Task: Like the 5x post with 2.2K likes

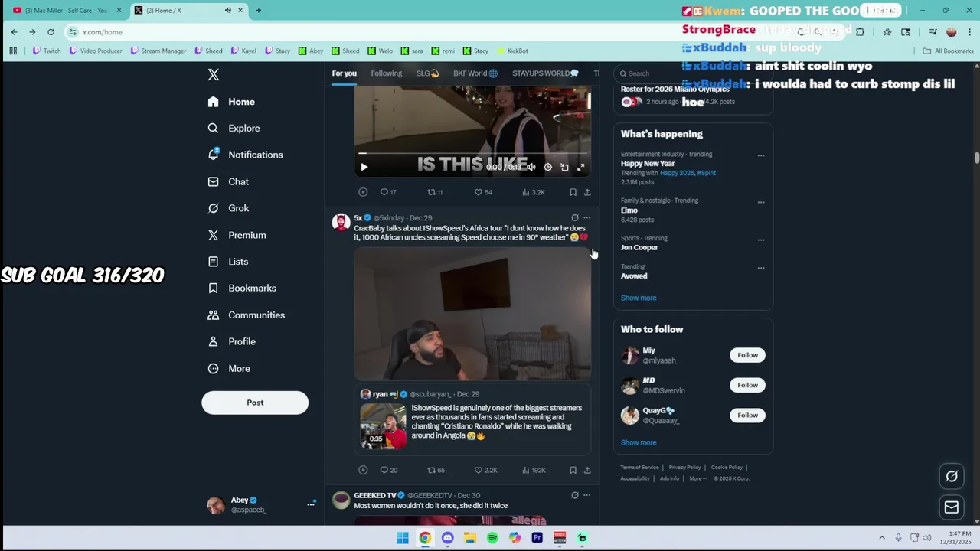Action: [x=485, y=470]
